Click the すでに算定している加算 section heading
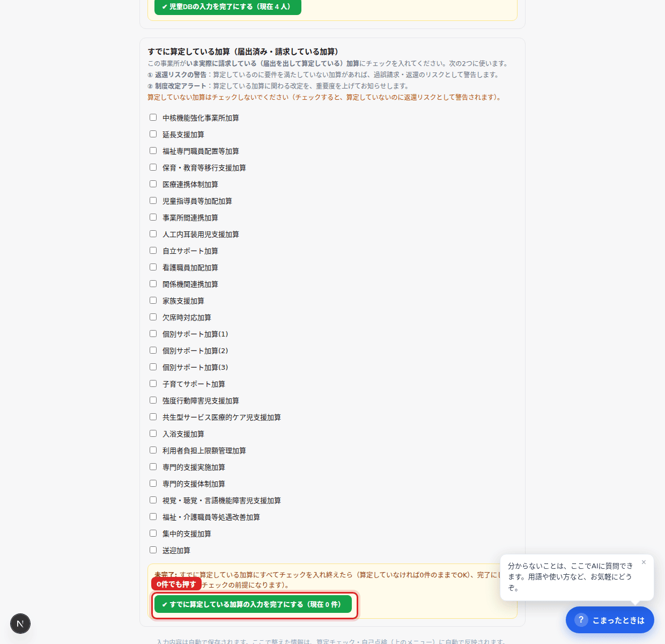The image size is (665, 644). click(x=244, y=52)
